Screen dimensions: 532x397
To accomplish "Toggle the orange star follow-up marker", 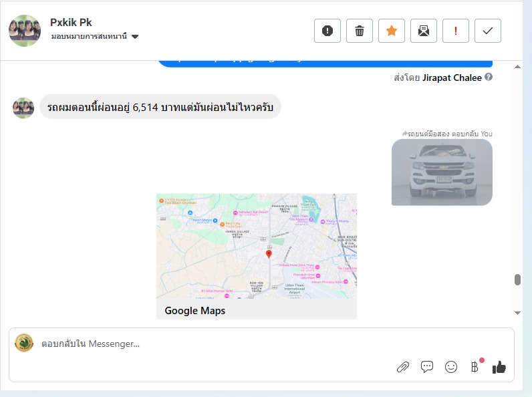I will 392,31.
